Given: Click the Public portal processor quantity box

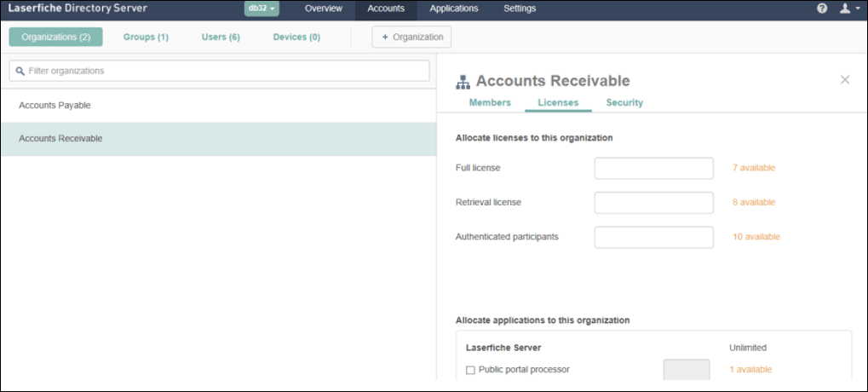Looking at the screenshot, I should coord(687,369).
